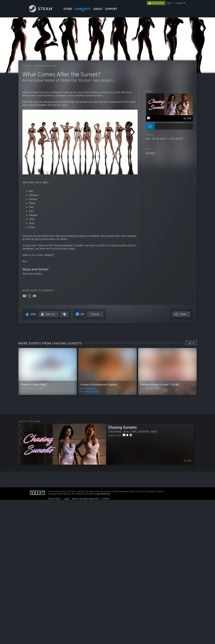Open the Legal link in footer
This screenshot has width=215, height=644.
coord(66,499)
